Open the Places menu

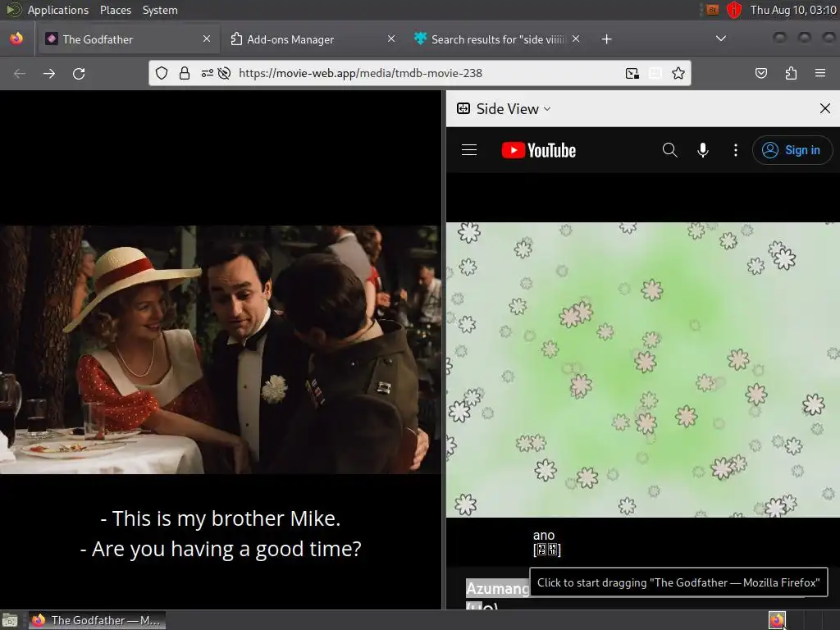(115, 10)
